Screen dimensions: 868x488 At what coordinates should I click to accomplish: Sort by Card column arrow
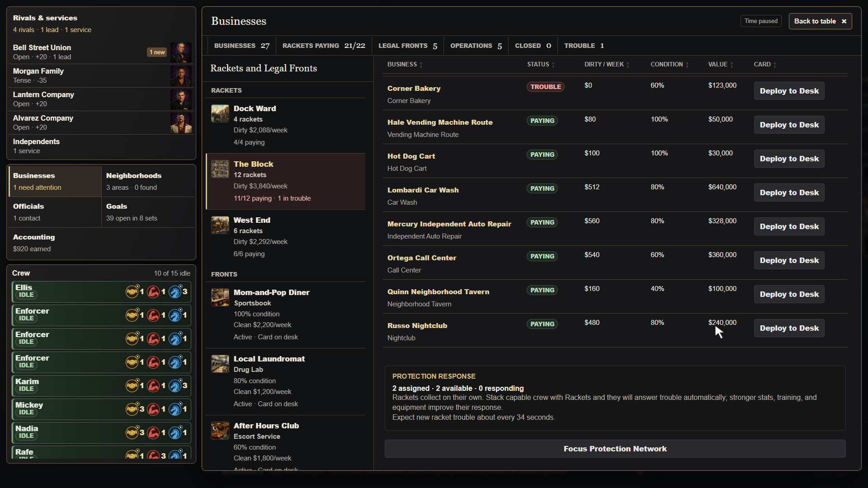774,65
